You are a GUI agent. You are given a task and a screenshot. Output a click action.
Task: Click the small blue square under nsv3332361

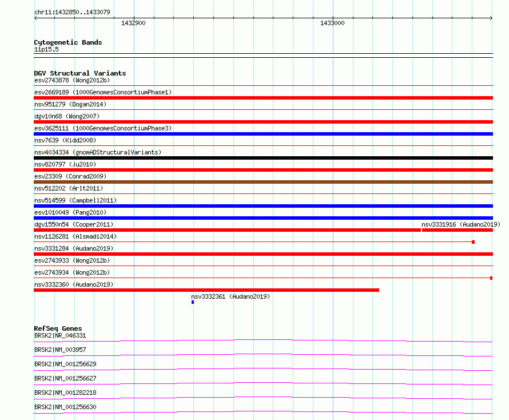tap(193, 302)
